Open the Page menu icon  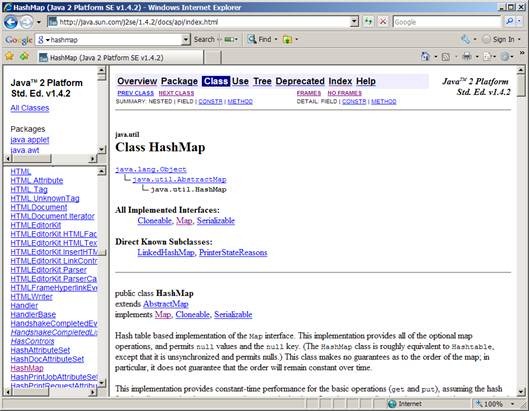pyautogui.click(x=488, y=57)
